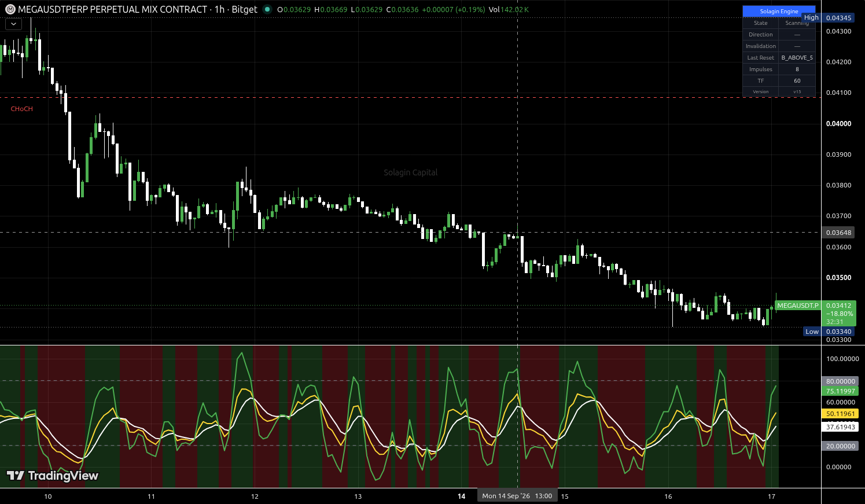Click the TradingView logo
The image size is (865, 504).
[x=53, y=476]
